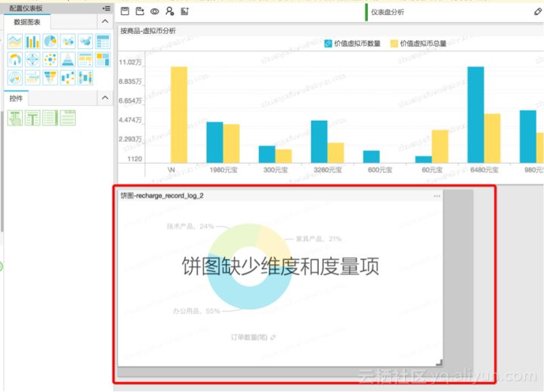The image size is (544, 392).
Task: Add the list-with-sidebar control icon
Action: click(x=50, y=118)
